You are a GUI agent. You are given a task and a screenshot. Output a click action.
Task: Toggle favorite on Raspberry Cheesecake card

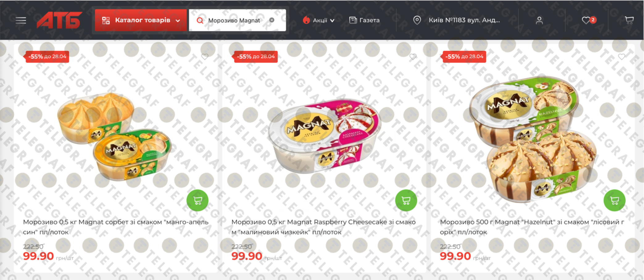pos(413,57)
